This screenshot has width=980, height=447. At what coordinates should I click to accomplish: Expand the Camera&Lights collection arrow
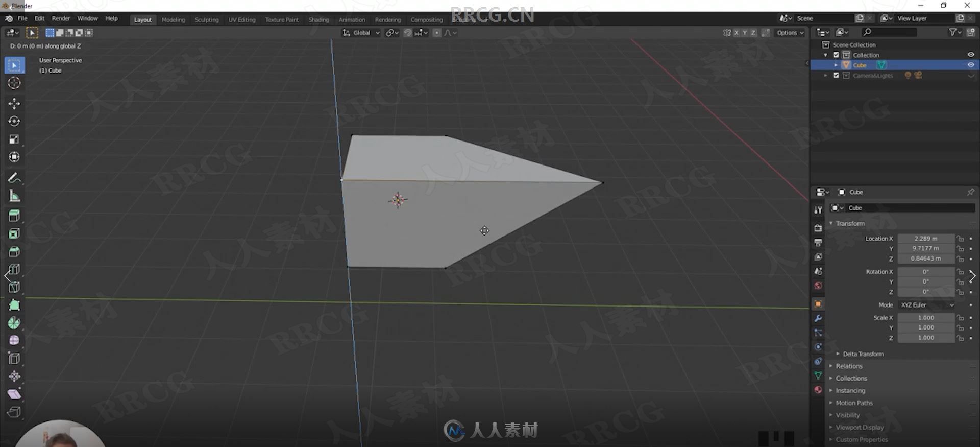click(826, 76)
